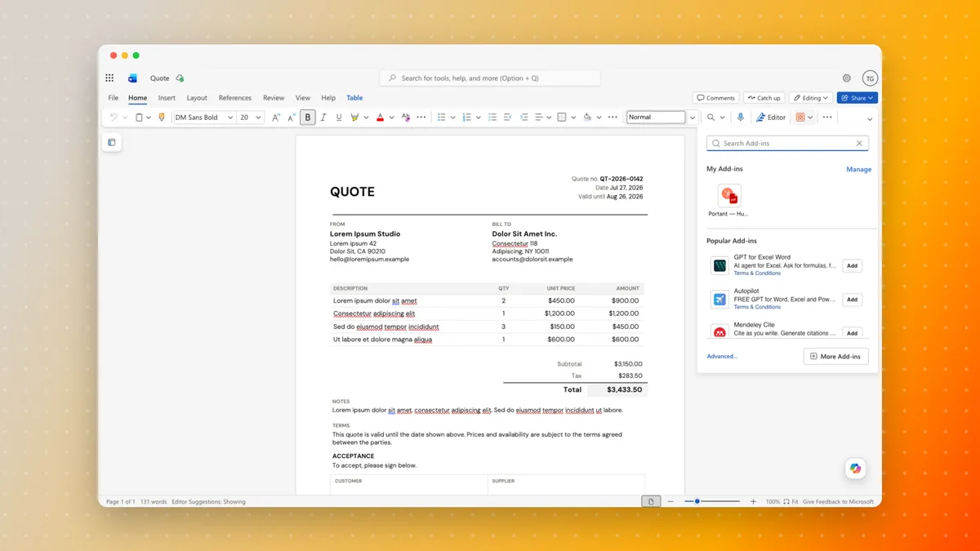Viewport: 980px width, 551px height.
Task: Open the Copilot floating button
Action: pyautogui.click(x=855, y=469)
